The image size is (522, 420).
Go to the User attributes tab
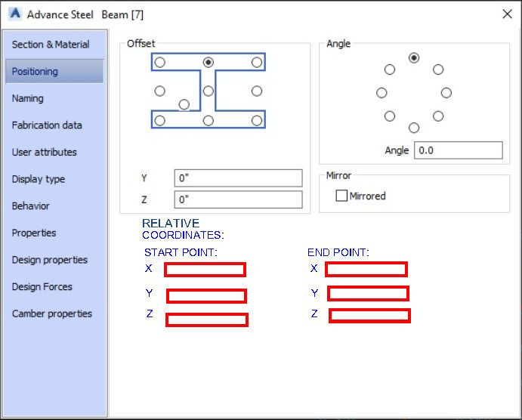(x=54, y=152)
